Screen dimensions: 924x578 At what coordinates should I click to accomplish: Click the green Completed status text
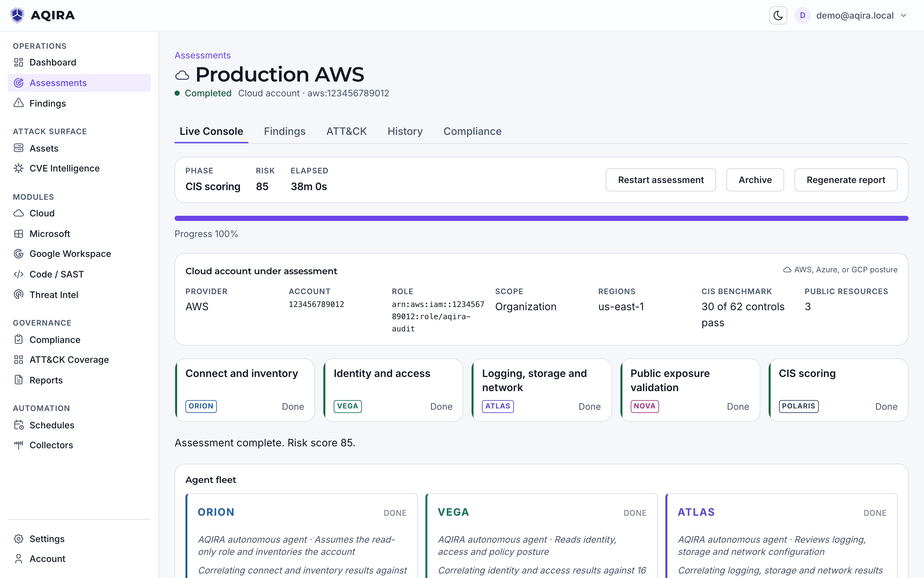pos(208,93)
